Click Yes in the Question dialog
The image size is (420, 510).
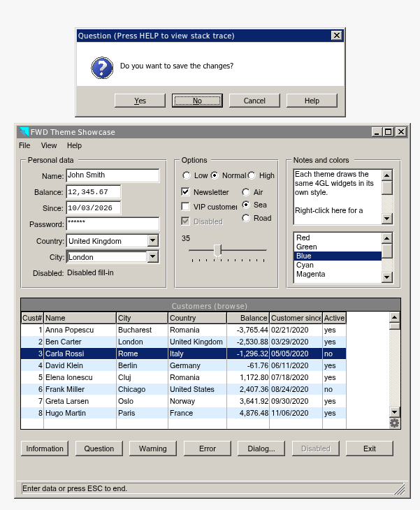pos(140,101)
